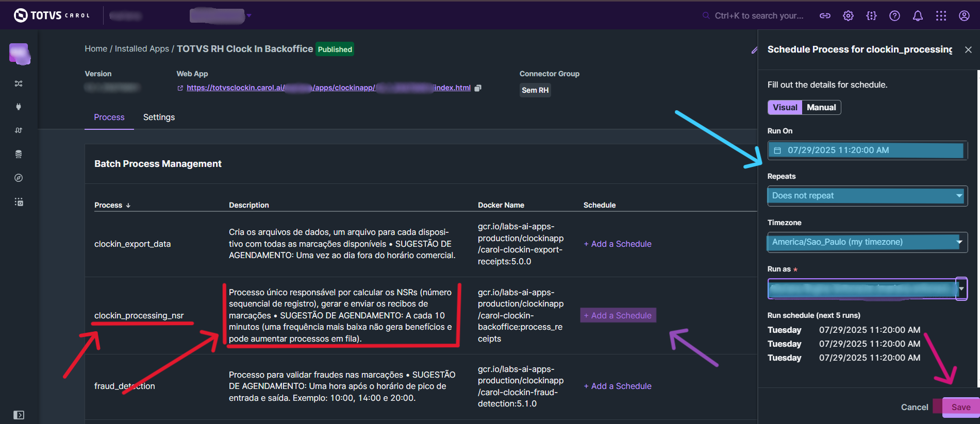Open the notifications bell

[918, 16]
